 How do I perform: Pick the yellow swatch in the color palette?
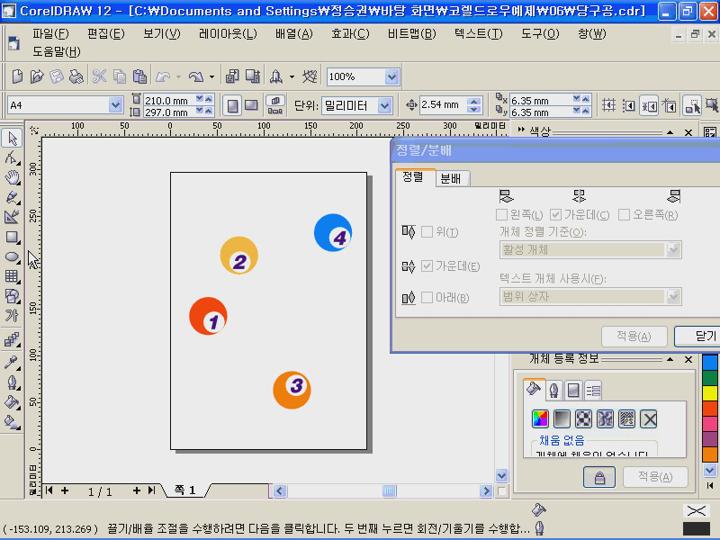click(709, 393)
